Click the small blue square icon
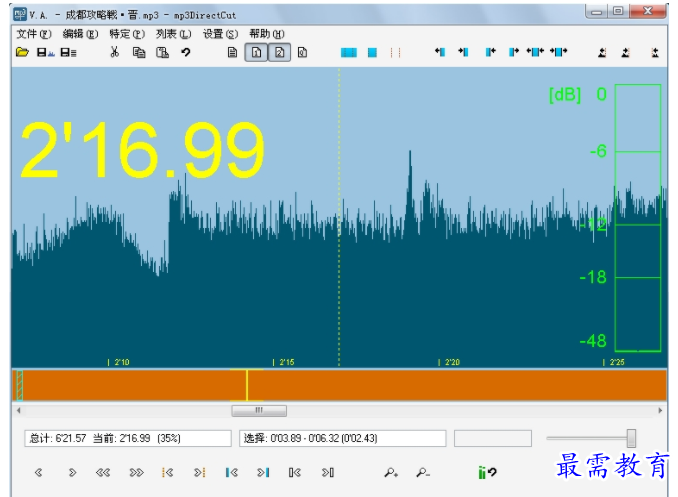Viewport: 678px width, 497px height. 372,52
